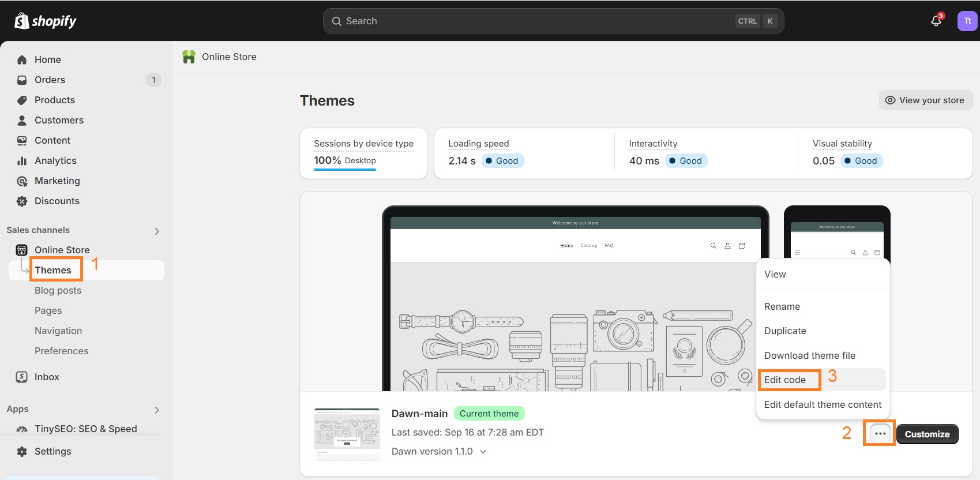The width and height of the screenshot is (980, 480).
Task: Click the Dawn-main theme thumbnail
Action: pos(347,434)
